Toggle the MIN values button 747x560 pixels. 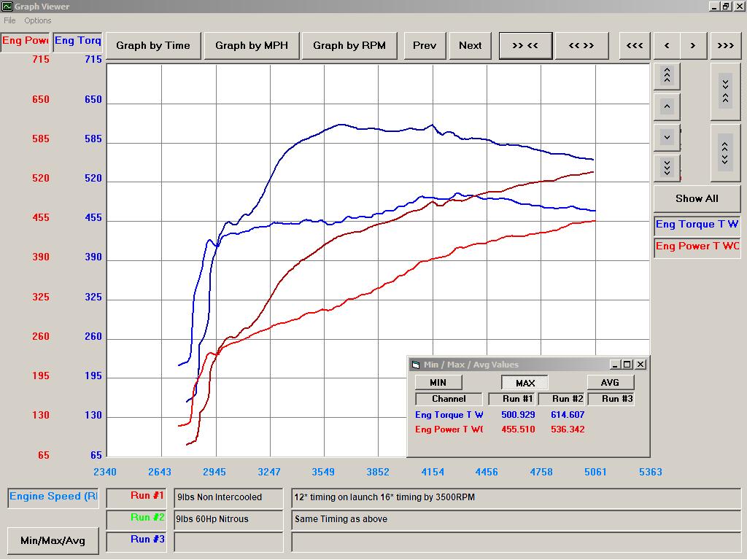click(438, 382)
